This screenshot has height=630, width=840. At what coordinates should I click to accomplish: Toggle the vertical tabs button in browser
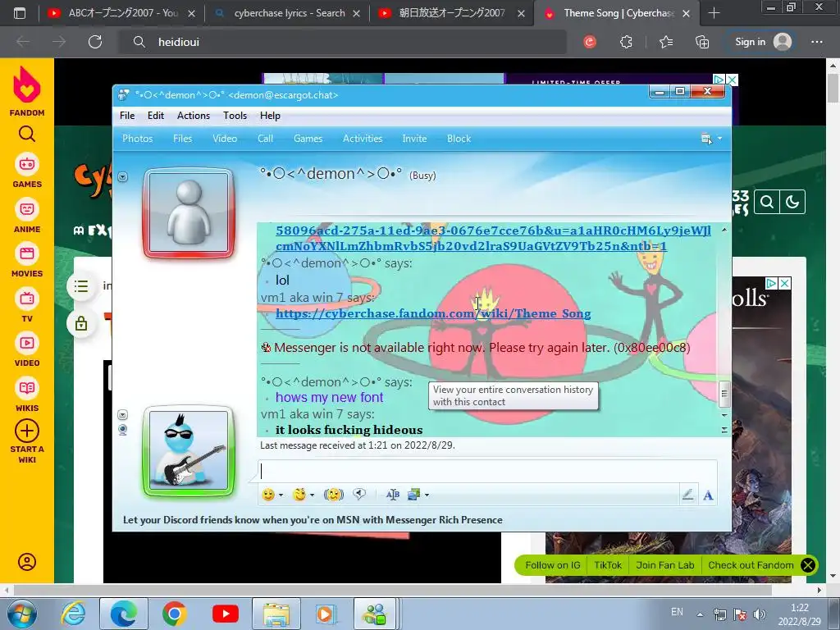click(20, 13)
